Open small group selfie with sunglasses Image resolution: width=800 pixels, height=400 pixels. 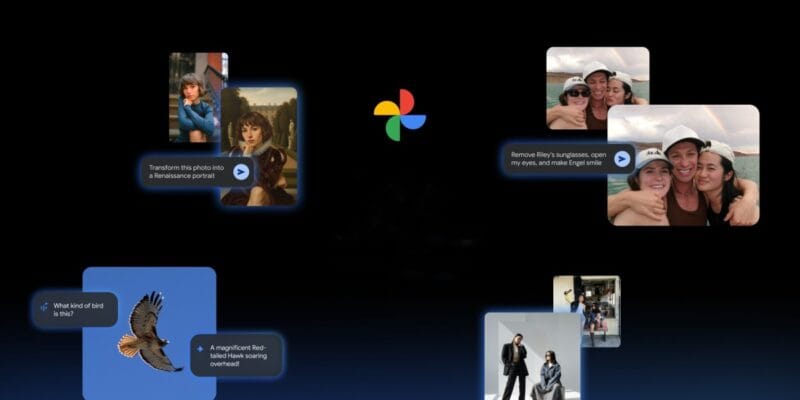(597, 88)
